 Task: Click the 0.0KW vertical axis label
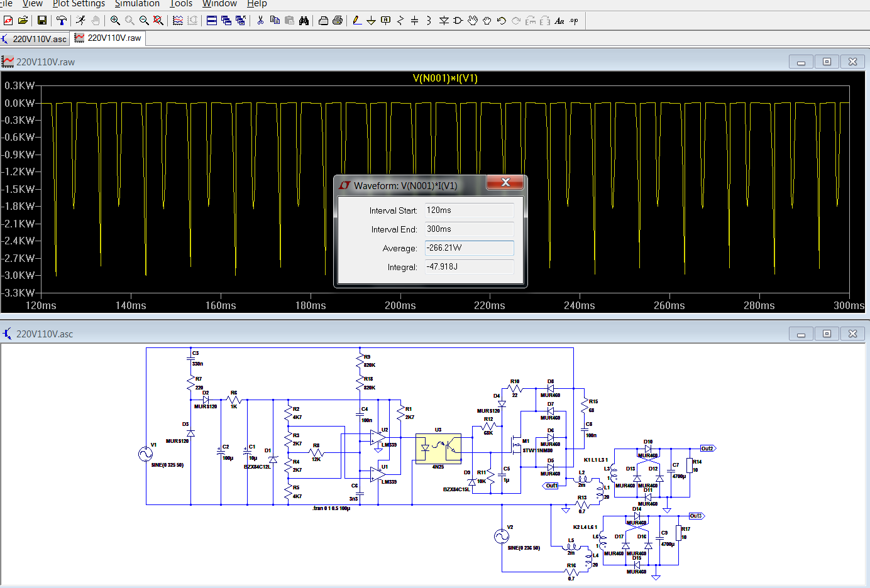(19, 103)
